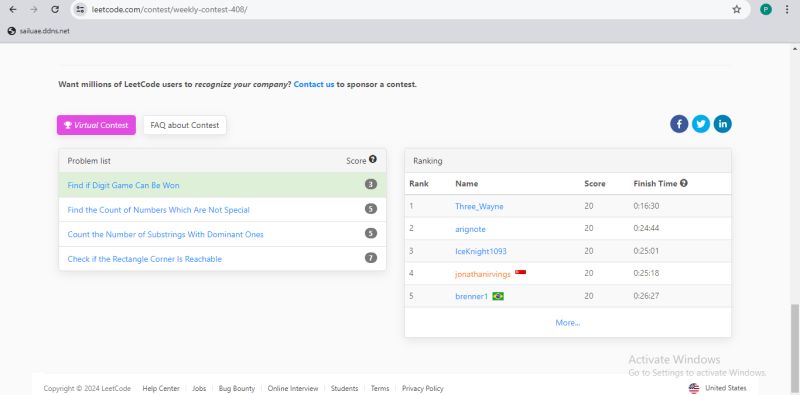This screenshot has width=800, height=395.
Task: Expand the United States region selector
Action: tap(717, 388)
